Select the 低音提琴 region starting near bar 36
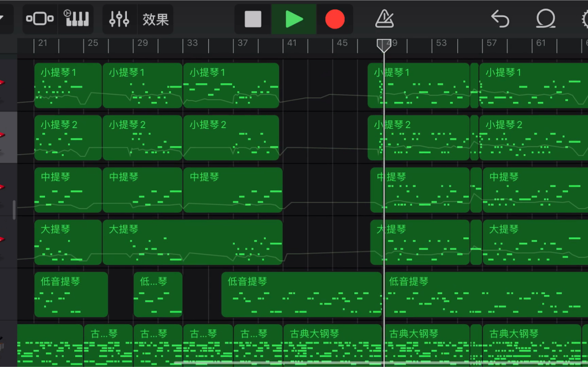The width and height of the screenshot is (588, 367). (302, 295)
